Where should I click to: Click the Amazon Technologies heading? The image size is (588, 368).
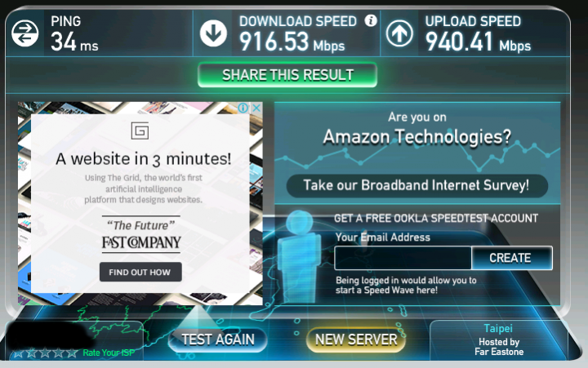417,136
